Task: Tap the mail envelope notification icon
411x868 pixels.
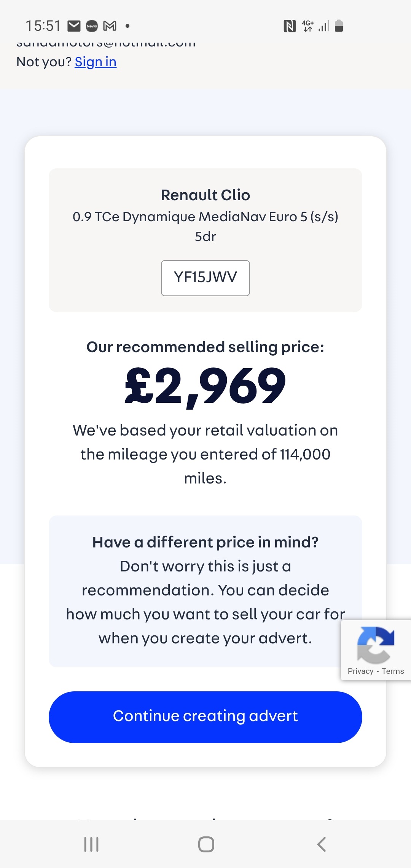Action: click(74, 26)
